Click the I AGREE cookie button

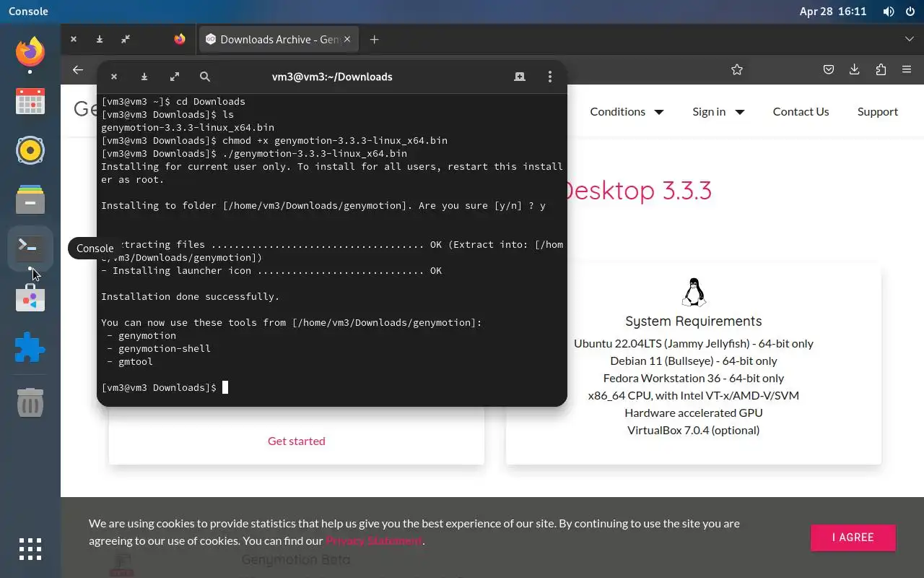point(853,538)
